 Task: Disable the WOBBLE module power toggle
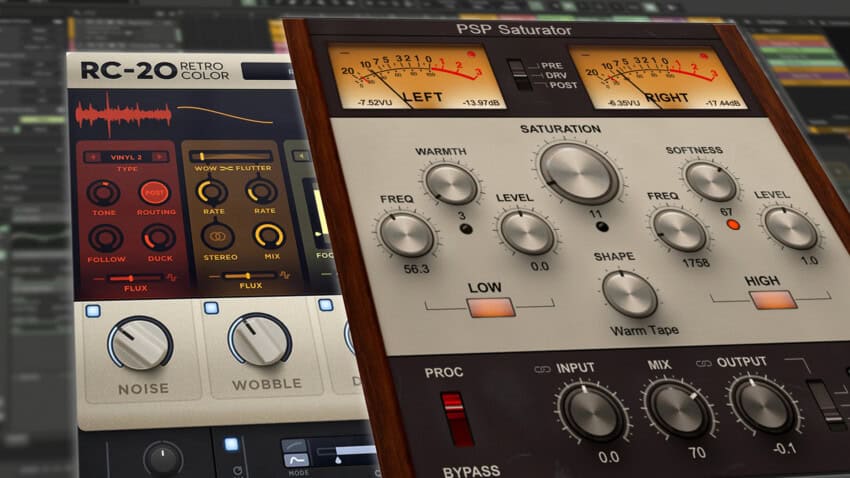[211, 308]
